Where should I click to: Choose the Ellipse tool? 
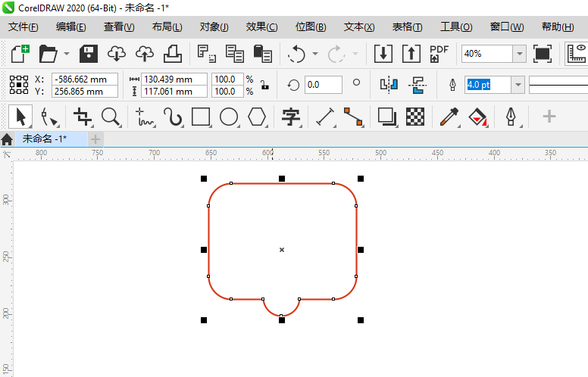[229, 117]
